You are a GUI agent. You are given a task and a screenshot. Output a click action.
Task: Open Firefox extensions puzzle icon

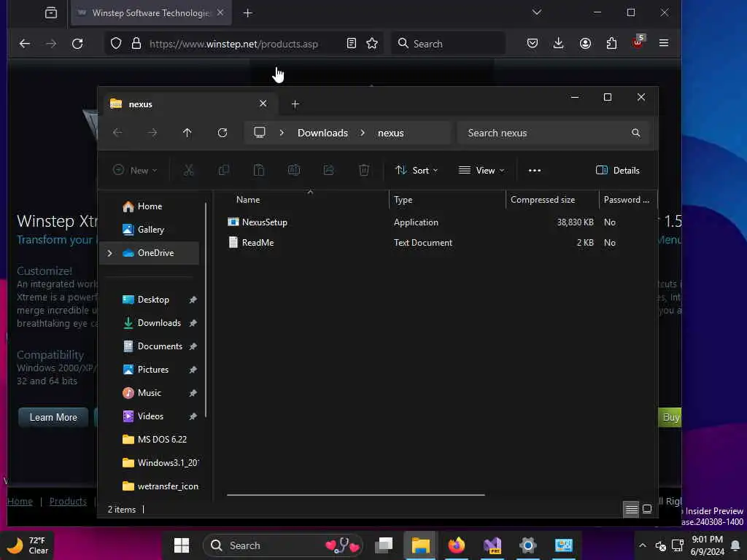(x=612, y=43)
